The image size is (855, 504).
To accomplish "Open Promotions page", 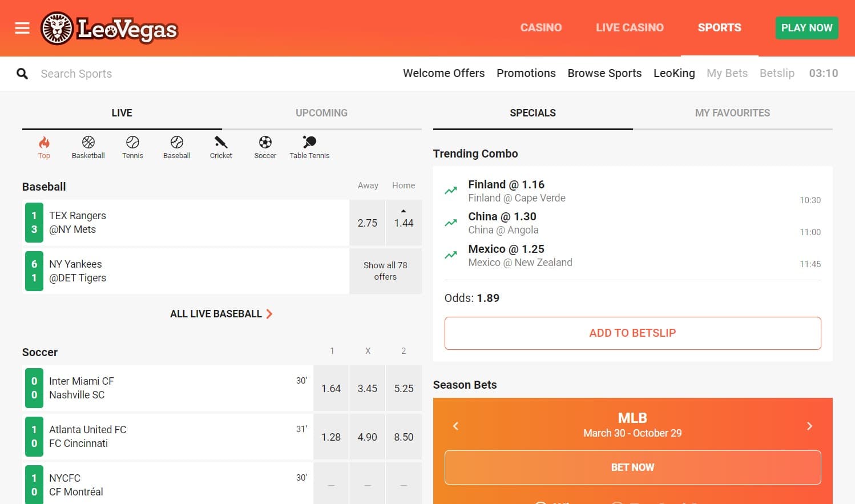I will click(526, 73).
